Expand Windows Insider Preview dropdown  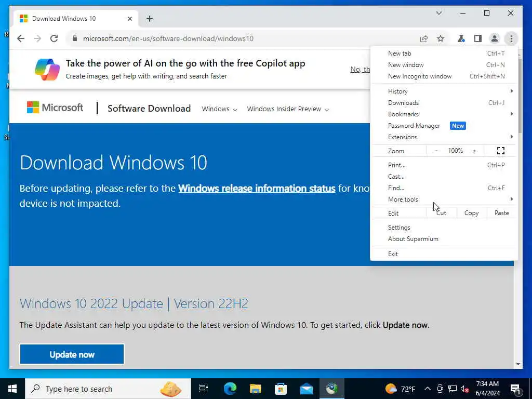[288, 109]
